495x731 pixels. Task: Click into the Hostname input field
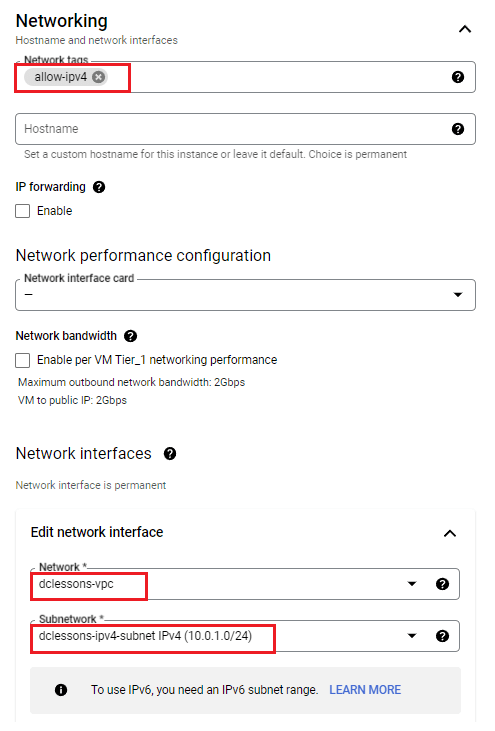click(233, 129)
